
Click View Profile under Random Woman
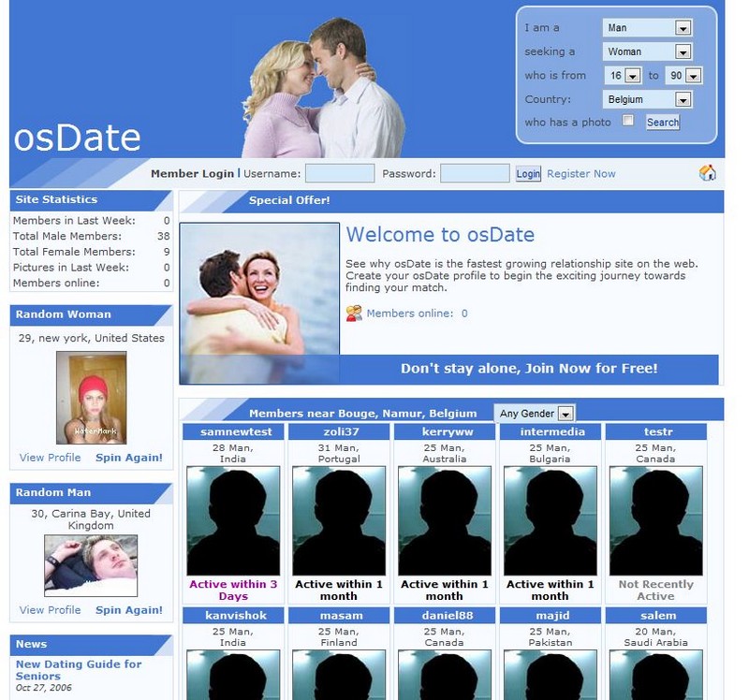tap(51, 458)
